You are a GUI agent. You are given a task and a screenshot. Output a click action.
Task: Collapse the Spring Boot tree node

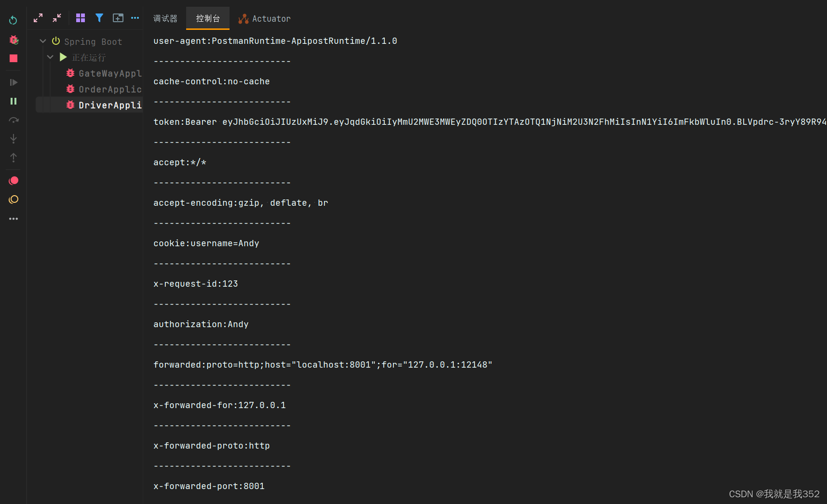pyautogui.click(x=43, y=41)
